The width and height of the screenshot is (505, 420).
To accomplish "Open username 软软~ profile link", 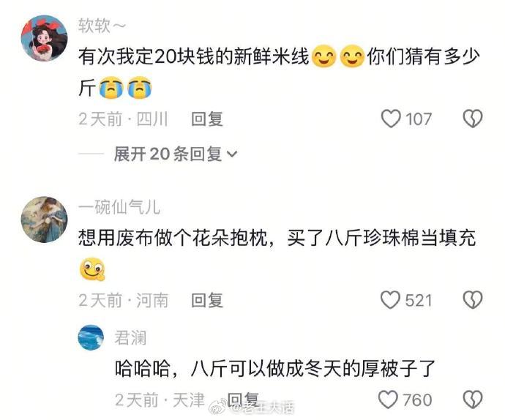I will 102,26.
